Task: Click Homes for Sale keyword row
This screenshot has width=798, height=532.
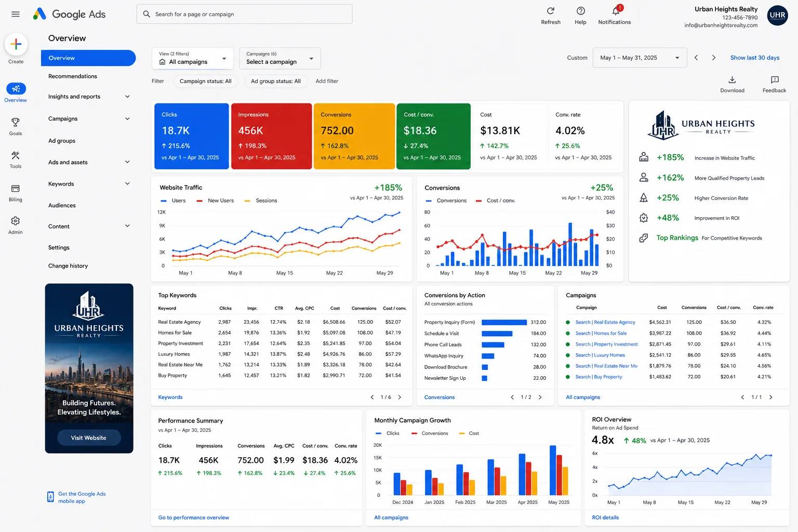Action: pos(282,333)
